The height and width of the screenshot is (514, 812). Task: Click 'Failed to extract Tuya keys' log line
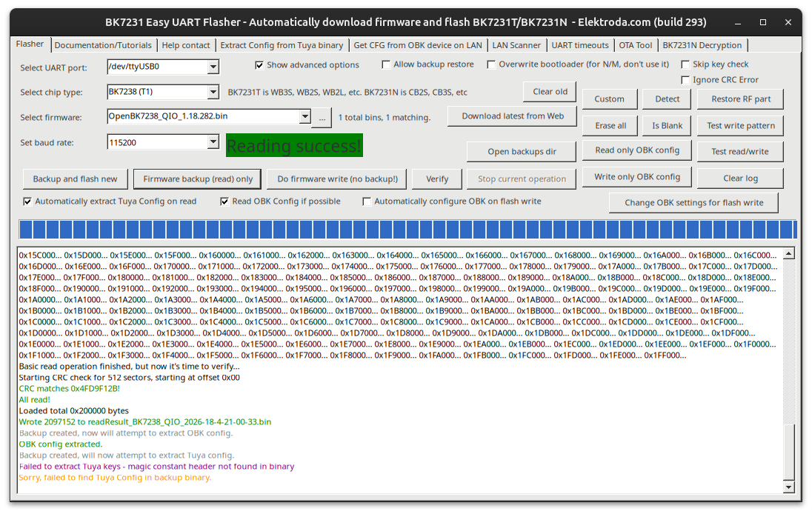click(x=156, y=467)
